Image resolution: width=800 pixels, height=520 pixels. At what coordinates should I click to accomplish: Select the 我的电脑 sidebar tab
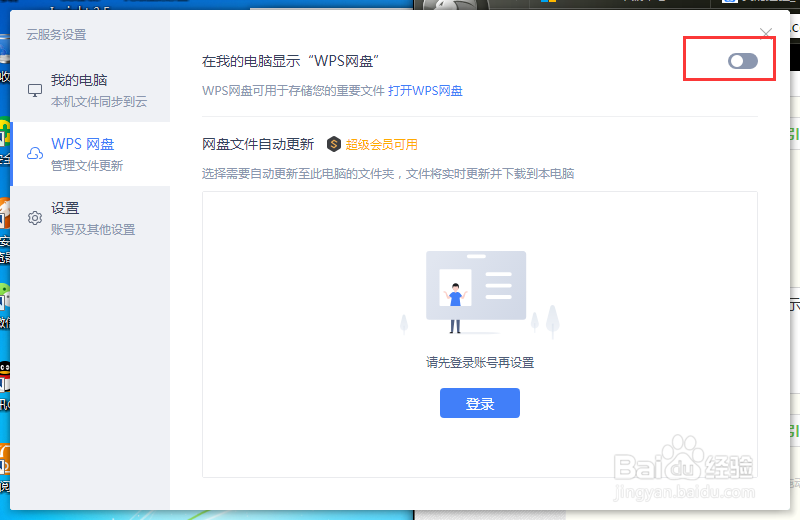[90, 90]
